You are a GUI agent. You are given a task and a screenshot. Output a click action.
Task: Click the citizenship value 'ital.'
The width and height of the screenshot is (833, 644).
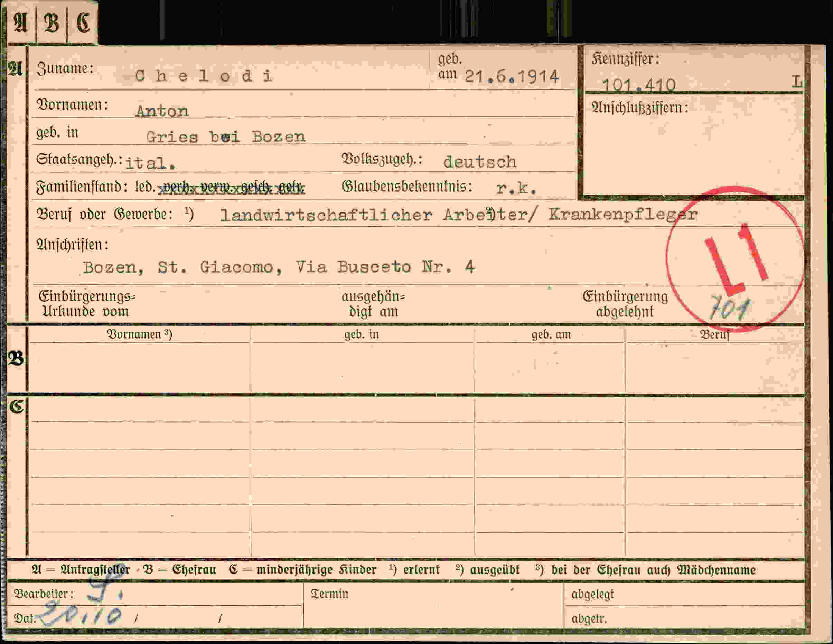click(150, 163)
